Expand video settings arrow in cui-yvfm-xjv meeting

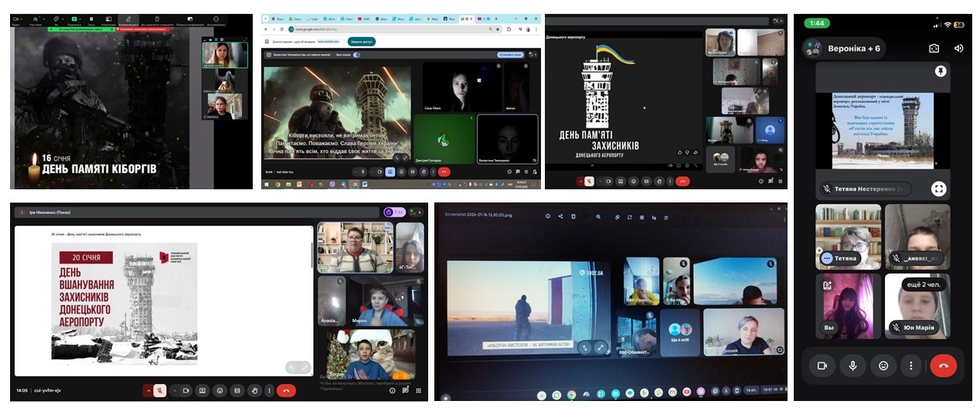pos(174,390)
